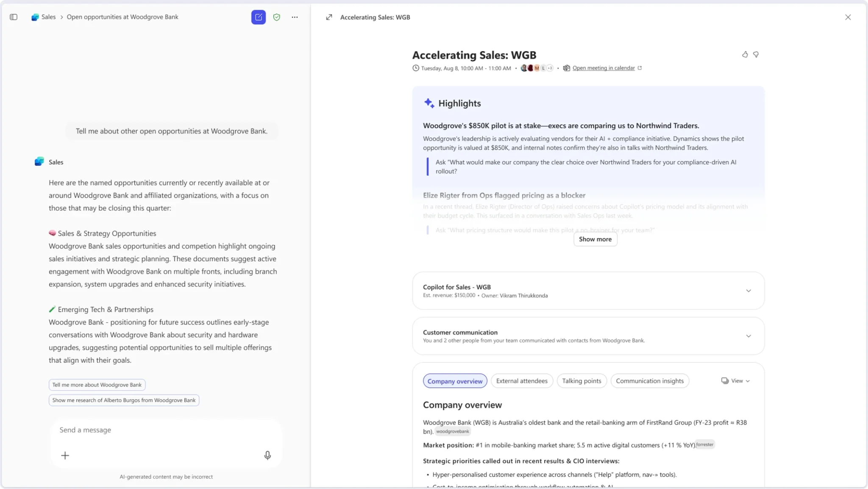868x489 pixels.
Task: Start a new chat with compose icon
Action: tap(259, 17)
